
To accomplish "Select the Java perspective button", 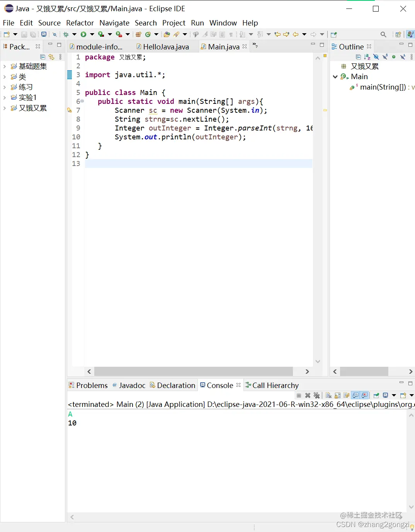I will point(410,34).
